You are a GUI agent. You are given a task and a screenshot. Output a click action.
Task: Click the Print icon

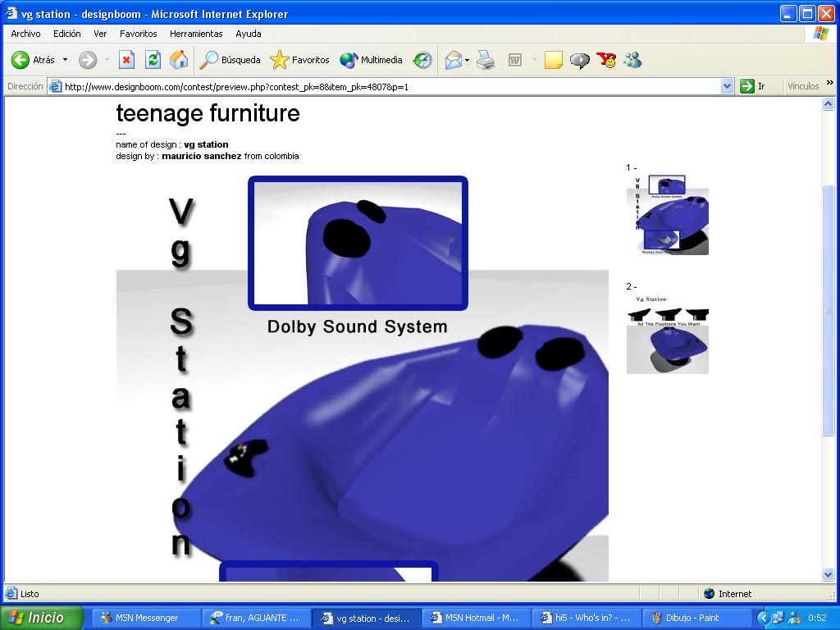pyautogui.click(x=486, y=60)
